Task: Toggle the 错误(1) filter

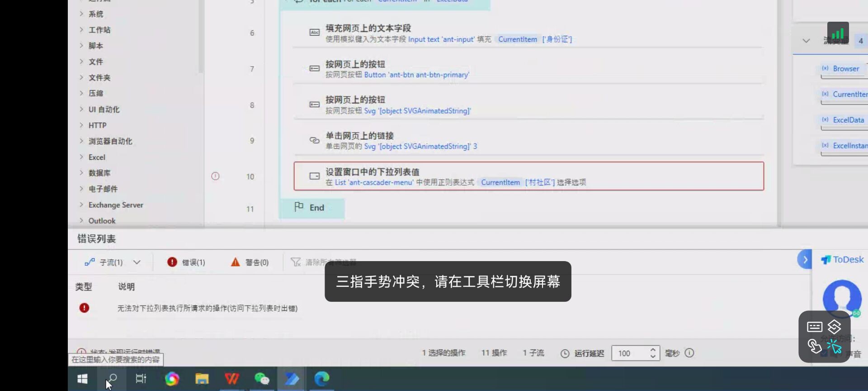Action: [x=186, y=262]
